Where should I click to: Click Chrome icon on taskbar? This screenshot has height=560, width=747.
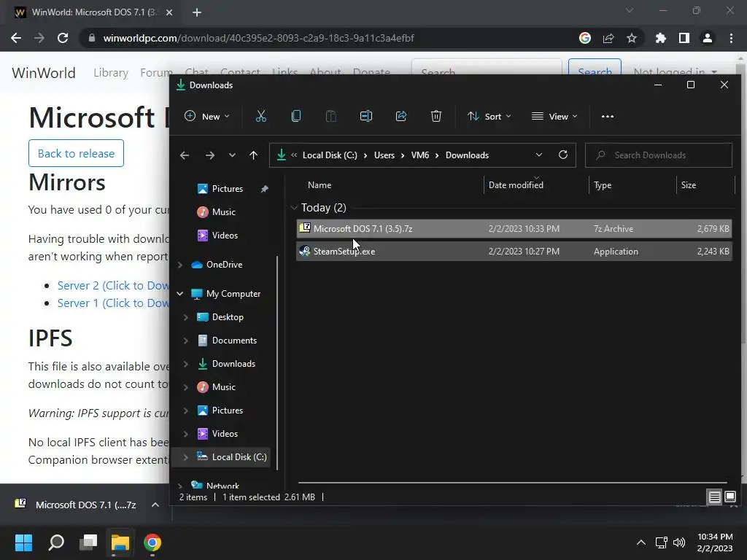[x=152, y=542]
